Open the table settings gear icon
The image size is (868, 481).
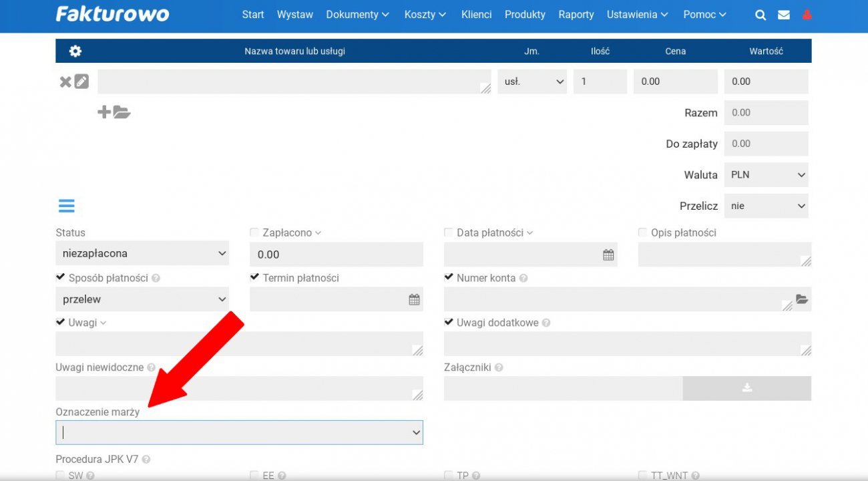coord(75,51)
